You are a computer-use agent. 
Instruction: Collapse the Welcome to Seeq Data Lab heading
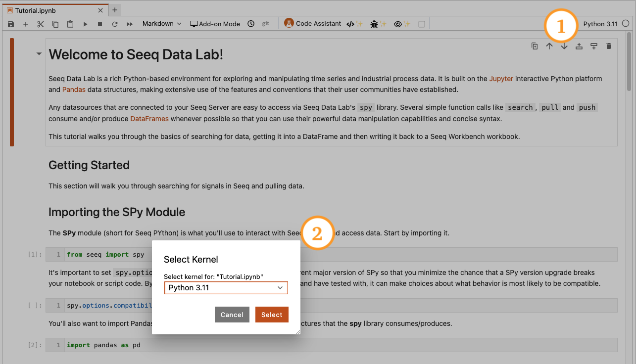pyautogui.click(x=39, y=54)
